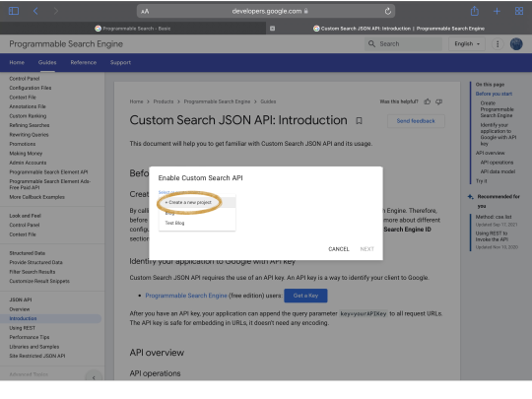Toggle the Safari sidebar icon
This screenshot has height=399, width=532.
14,11
